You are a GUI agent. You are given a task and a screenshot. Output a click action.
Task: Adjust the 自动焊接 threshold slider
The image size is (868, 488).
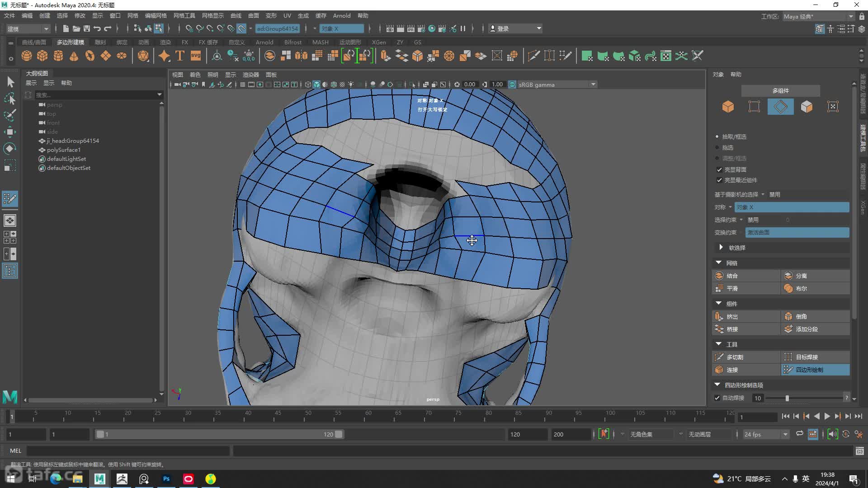[787, 398]
